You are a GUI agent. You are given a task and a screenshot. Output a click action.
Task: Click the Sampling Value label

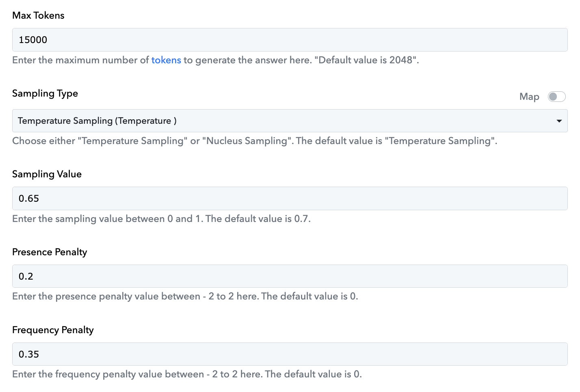47,174
